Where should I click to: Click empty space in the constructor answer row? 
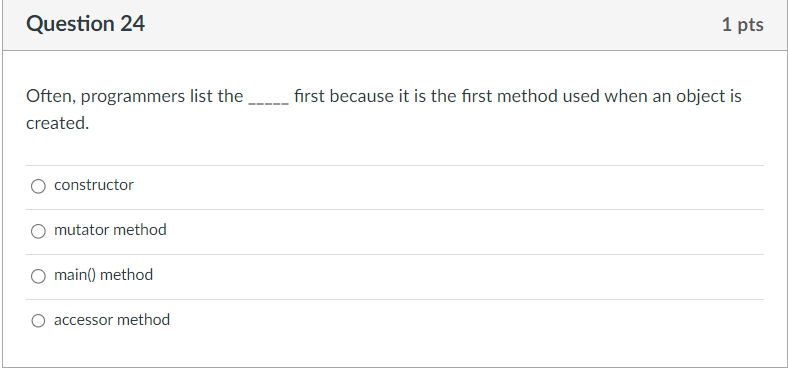pos(447,187)
